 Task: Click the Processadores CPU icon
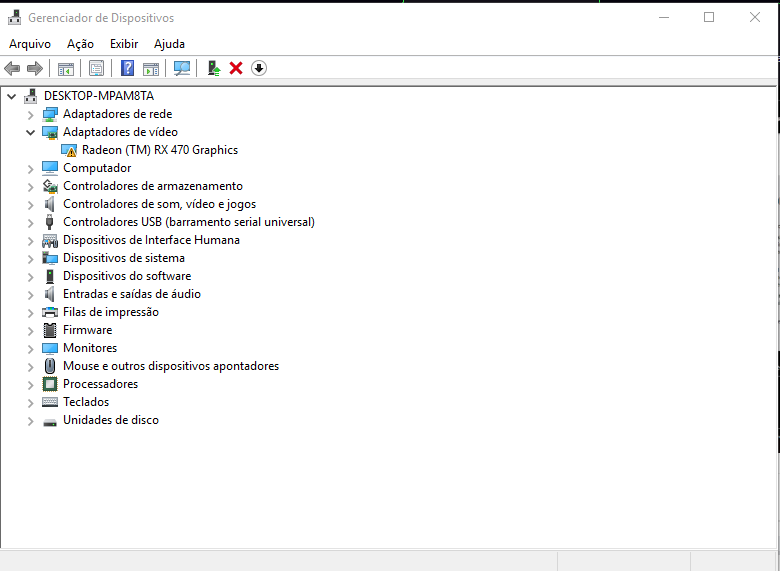[50, 384]
